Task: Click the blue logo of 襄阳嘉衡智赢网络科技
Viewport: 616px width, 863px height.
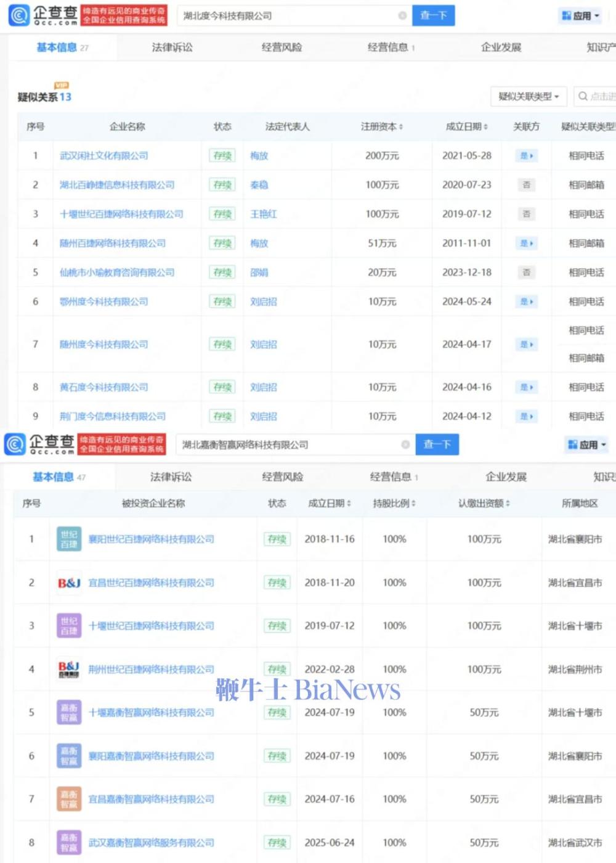Action: [69, 756]
